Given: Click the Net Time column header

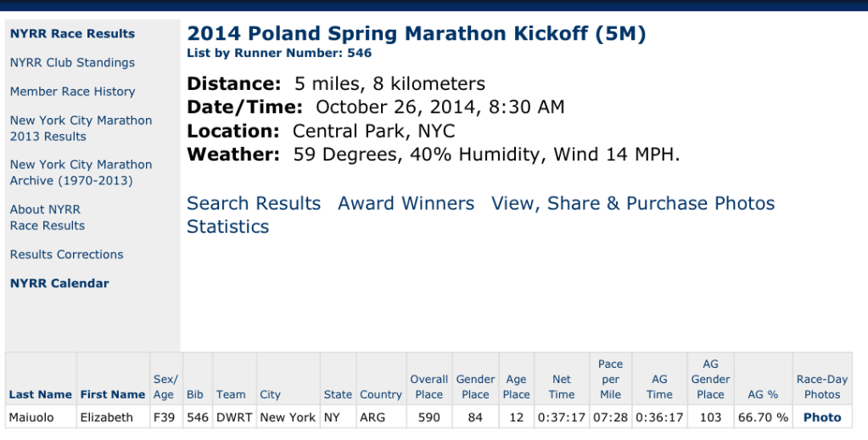Looking at the screenshot, I should pos(561,387).
